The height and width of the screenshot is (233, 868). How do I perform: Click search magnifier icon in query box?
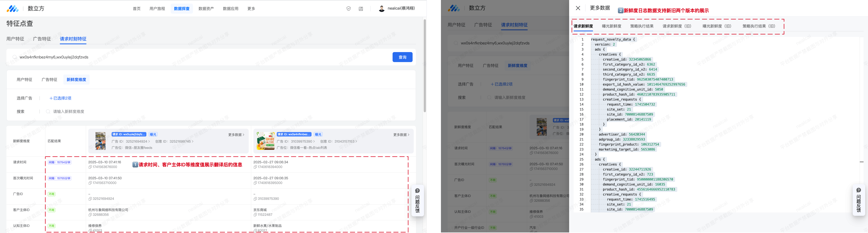coord(14,57)
